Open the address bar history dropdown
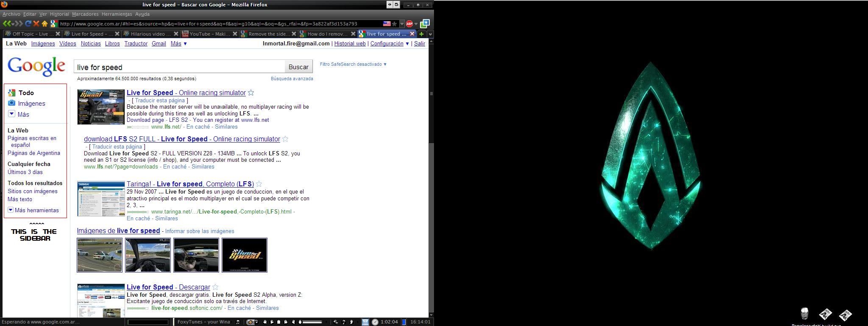 click(x=402, y=24)
